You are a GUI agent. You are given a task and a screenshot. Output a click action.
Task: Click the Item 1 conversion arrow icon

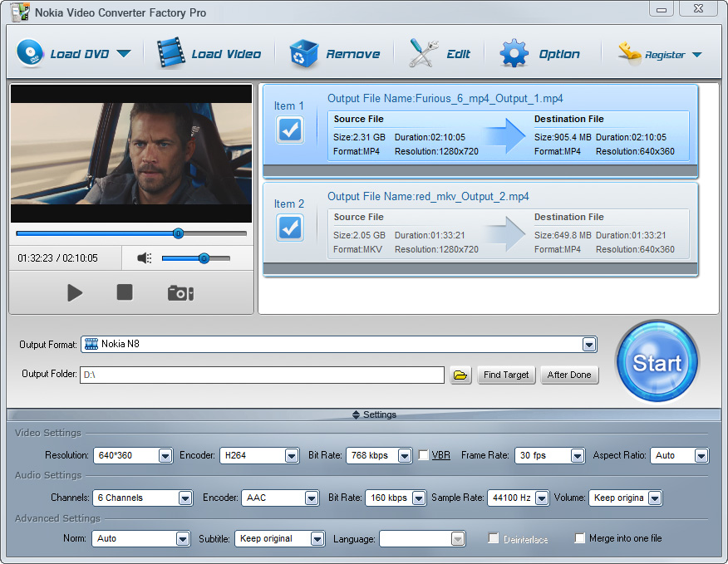[x=505, y=136]
